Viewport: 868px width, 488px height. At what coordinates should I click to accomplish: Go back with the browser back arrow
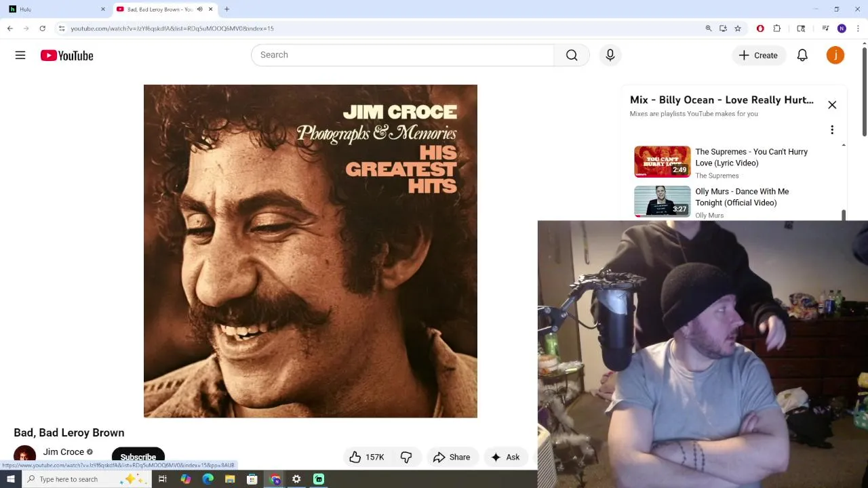(10, 28)
